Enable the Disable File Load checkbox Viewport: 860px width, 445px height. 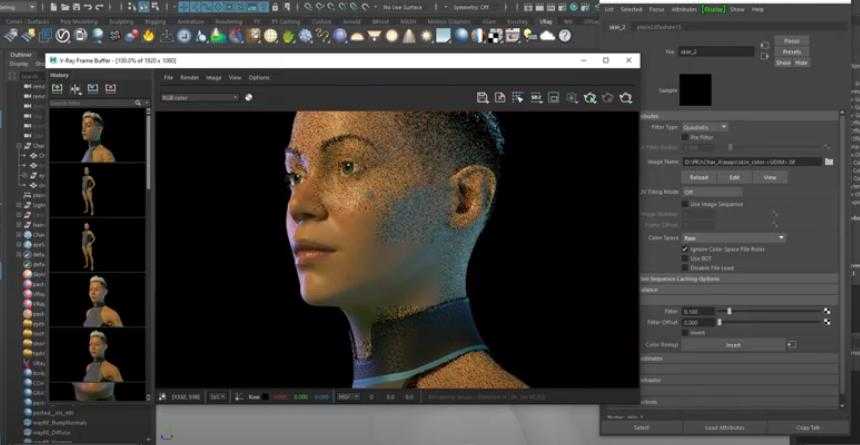[684, 267]
